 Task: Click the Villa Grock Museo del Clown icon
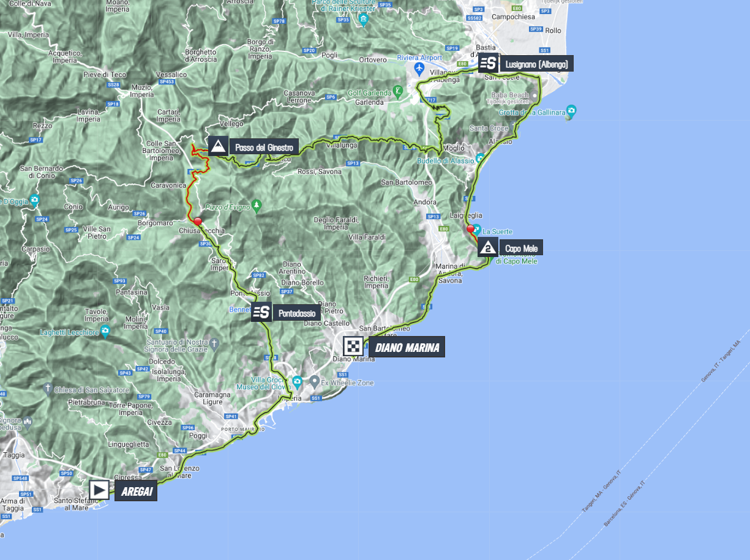coord(297,383)
